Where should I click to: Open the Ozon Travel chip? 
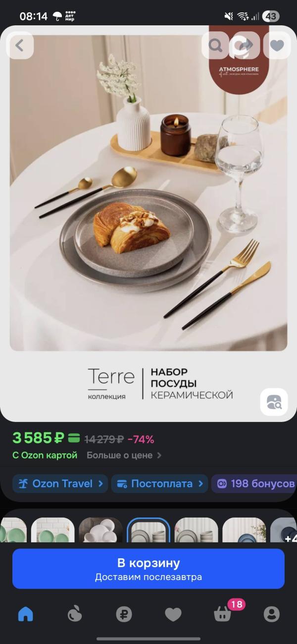click(60, 483)
